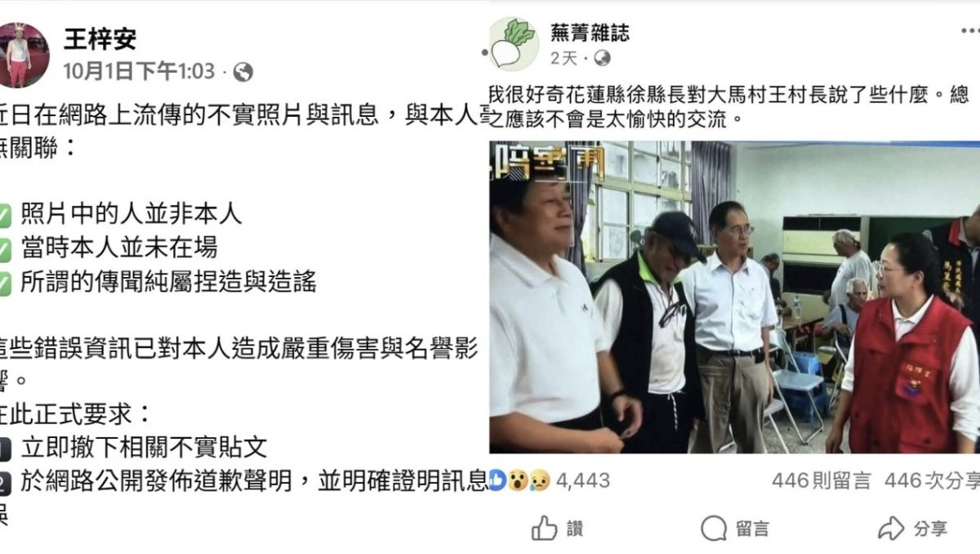Click the green checkmark 所謂的傳聞純屬捏造與造謠
980x554 pixels.
pos(5,283)
